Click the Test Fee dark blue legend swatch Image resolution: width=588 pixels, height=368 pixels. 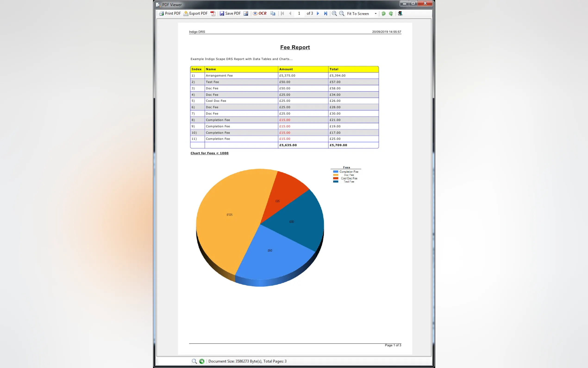click(336, 181)
